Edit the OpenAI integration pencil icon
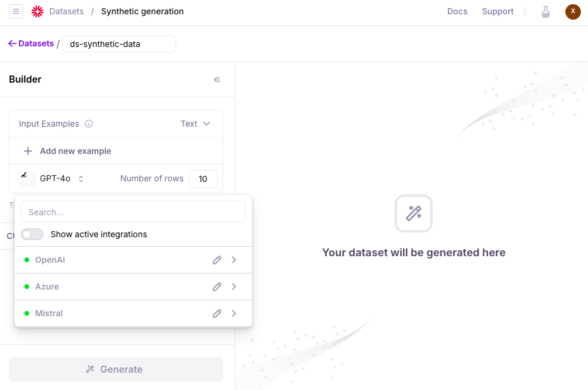 pos(217,260)
